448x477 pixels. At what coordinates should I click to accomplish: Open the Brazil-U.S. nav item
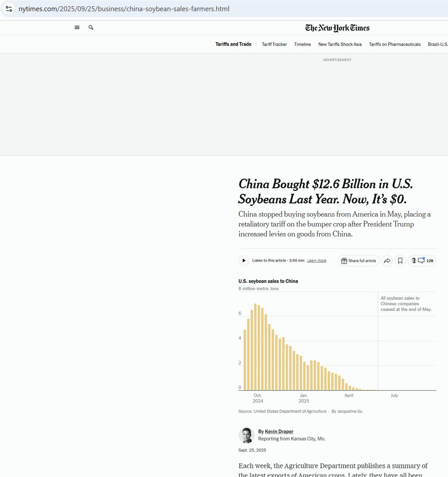(438, 44)
